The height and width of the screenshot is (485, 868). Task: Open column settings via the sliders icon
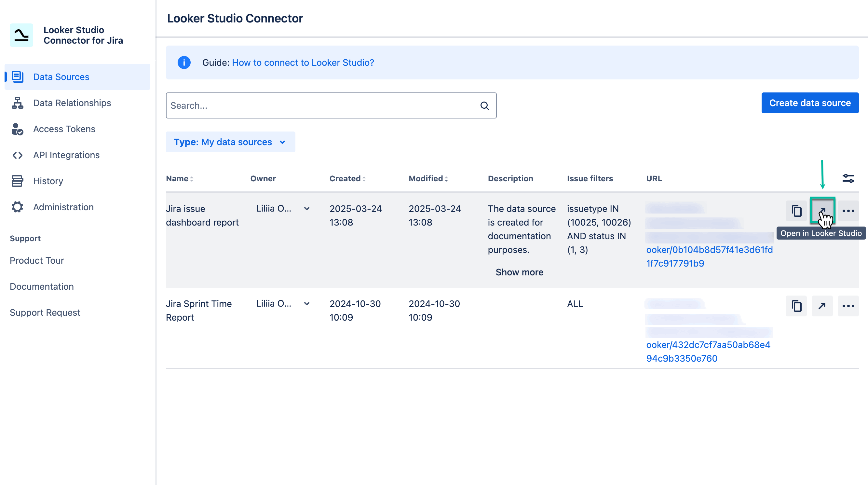848,178
